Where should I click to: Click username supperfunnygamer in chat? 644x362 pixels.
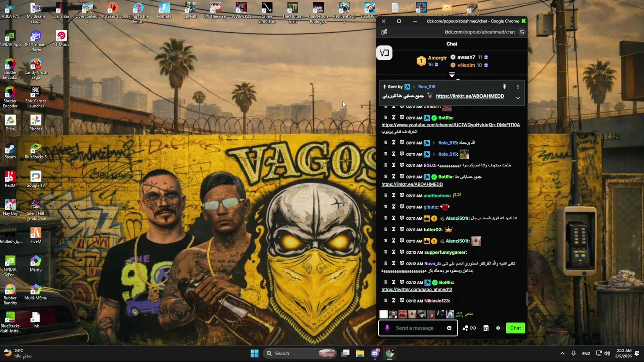tap(446, 252)
